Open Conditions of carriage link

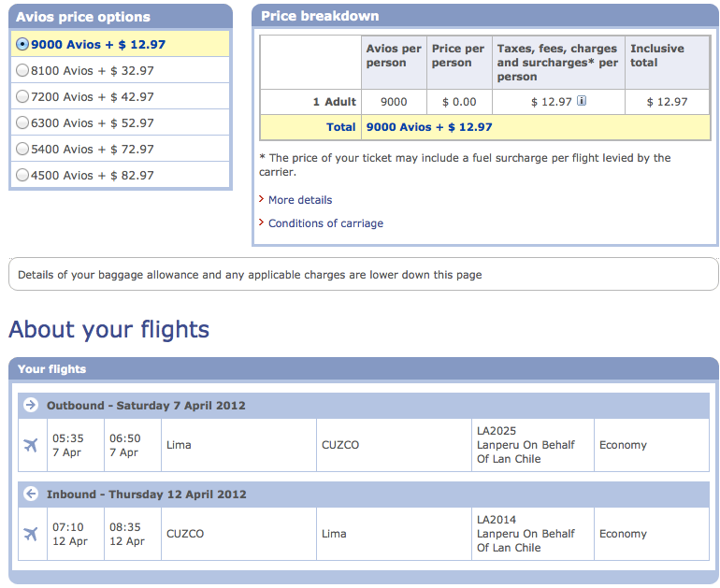click(324, 223)
